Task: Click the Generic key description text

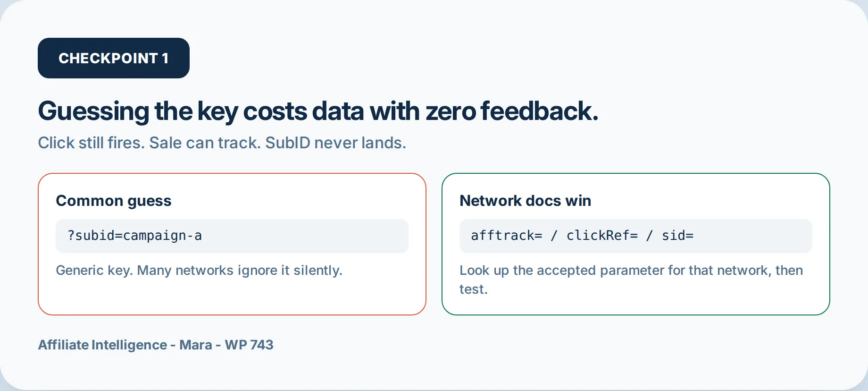Action: (x=199, y=270)
